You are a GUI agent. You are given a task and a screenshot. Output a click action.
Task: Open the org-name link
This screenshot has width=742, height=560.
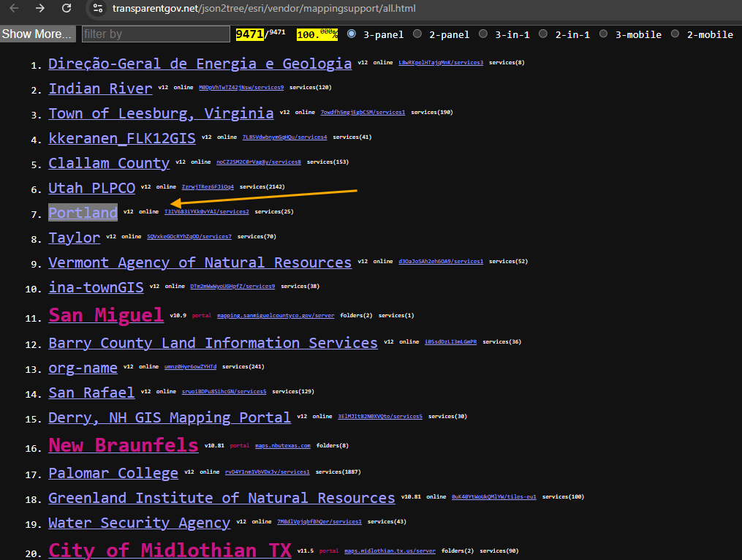click(x=83, y=368)
